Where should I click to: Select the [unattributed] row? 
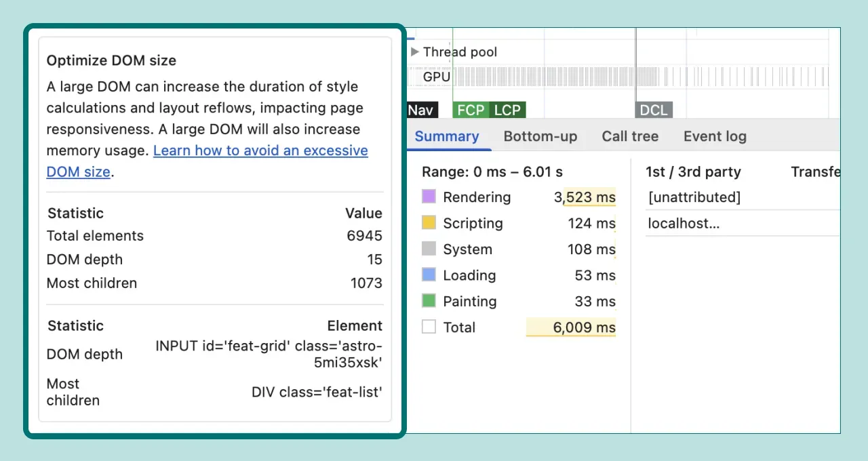click(x=693, y=197)
